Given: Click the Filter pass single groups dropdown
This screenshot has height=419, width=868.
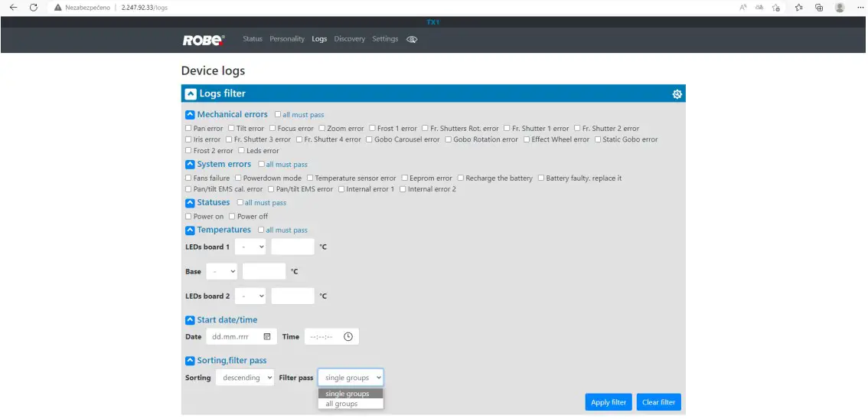Looking at the screenshot, I should [x=351, y=378].
